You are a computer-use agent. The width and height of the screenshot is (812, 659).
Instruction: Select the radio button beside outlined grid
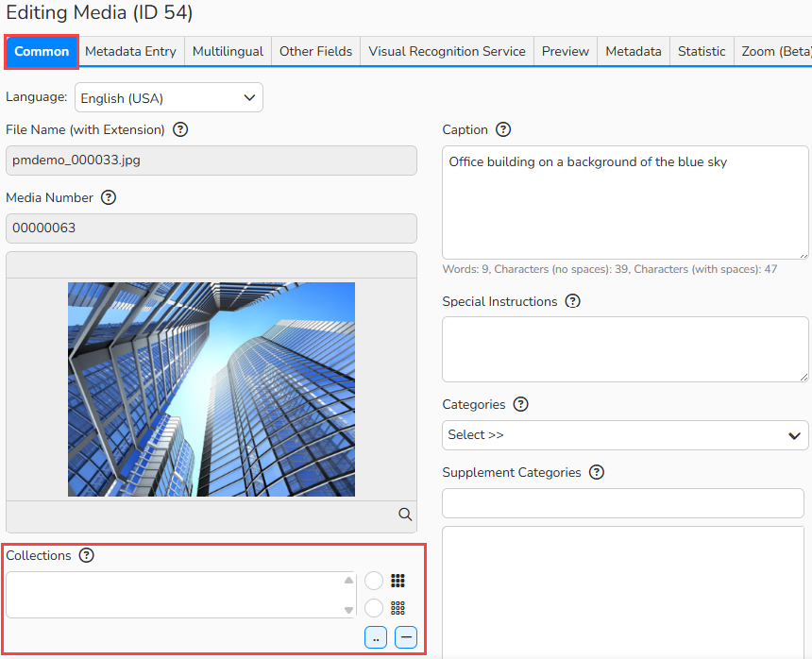(374, 608)
